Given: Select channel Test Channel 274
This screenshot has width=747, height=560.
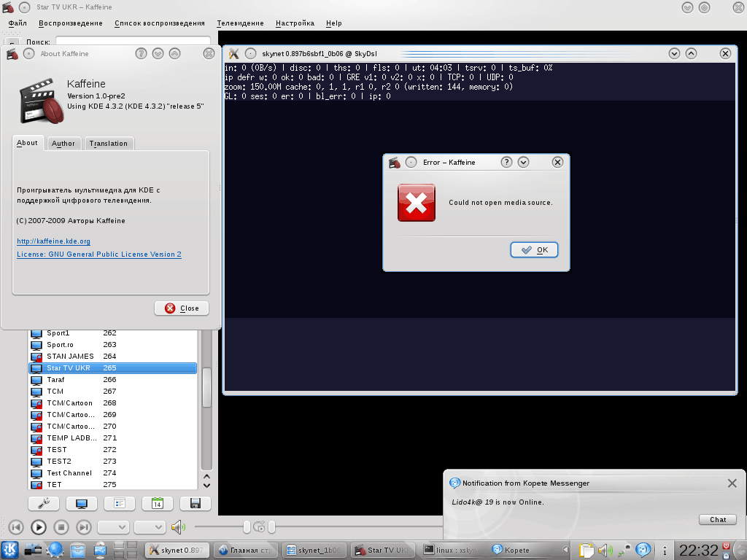Looking at the screenshot, I should 113,473.
